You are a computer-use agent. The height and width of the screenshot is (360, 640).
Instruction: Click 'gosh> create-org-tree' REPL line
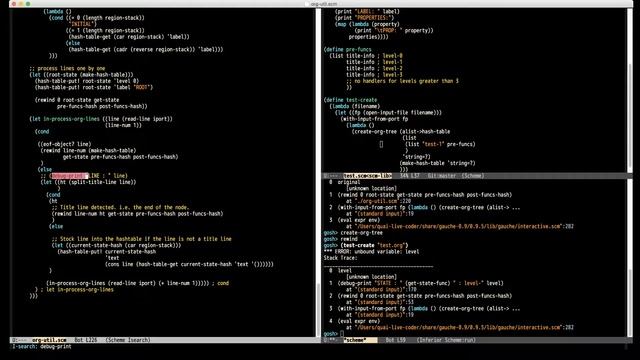[353, 233]
